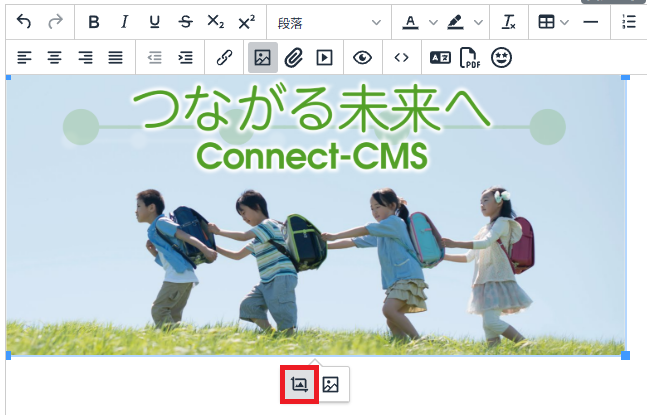Insert a numbered list

[x=629, y=22]
